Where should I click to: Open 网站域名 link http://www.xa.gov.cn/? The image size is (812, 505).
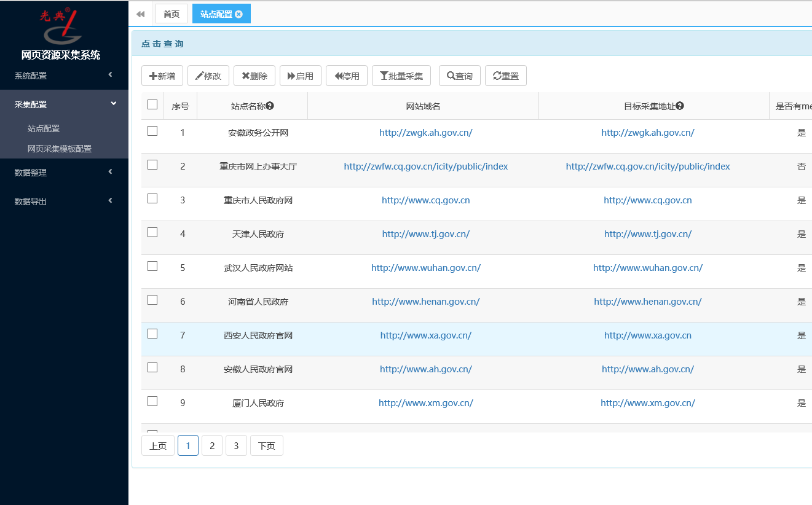tap(426, 335)
